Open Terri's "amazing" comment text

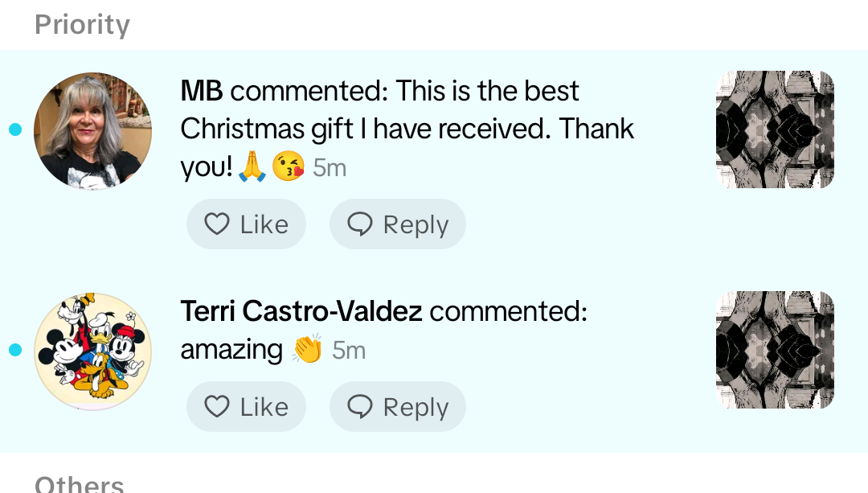(231, 350)
